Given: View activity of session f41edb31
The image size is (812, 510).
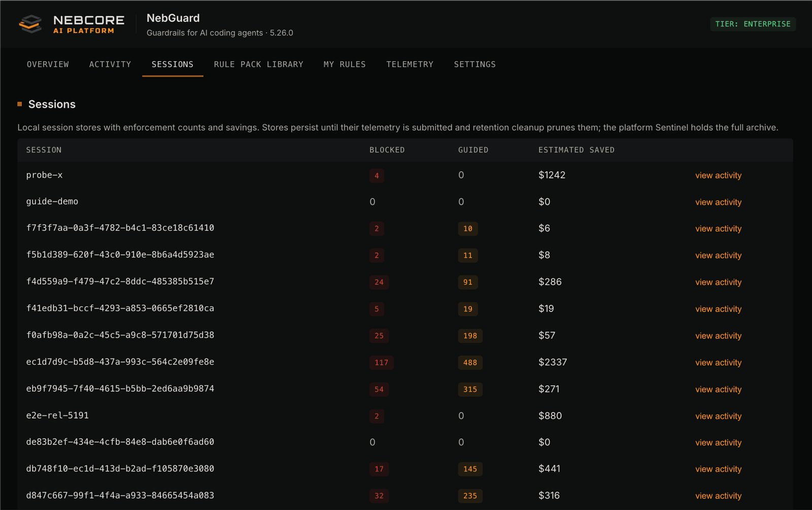Looking at the screenshot, I should point(718,309).
